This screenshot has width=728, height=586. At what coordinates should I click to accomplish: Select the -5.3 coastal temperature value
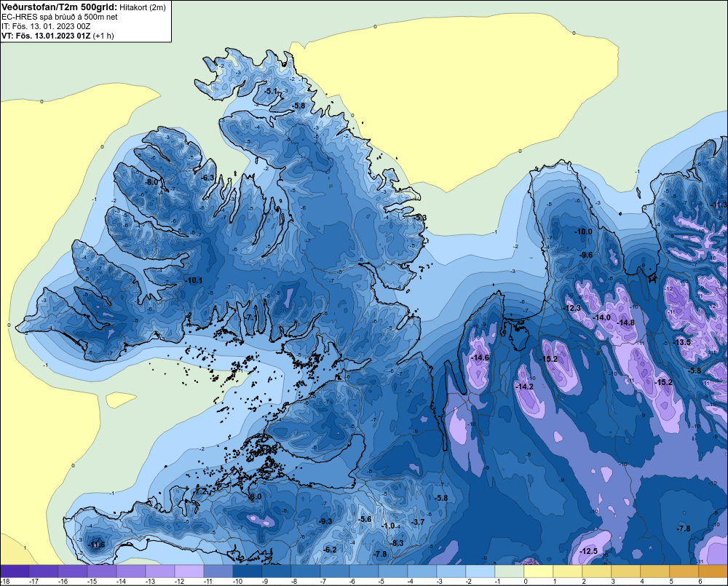click(x=419, y=218)
